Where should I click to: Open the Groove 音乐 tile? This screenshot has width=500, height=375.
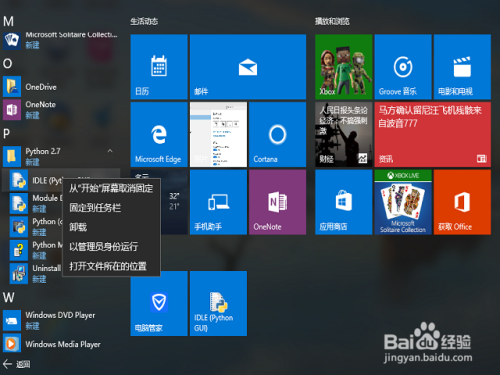tap(403, 67)
